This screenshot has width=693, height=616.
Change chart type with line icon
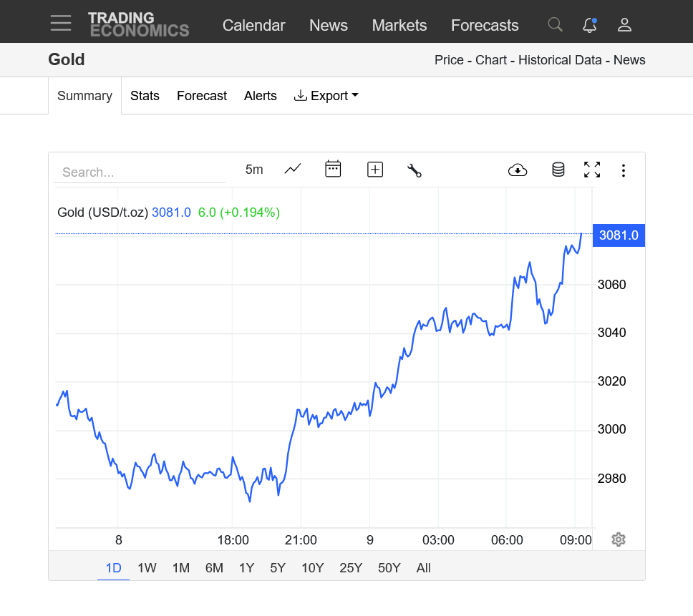[x=293, y=170]
